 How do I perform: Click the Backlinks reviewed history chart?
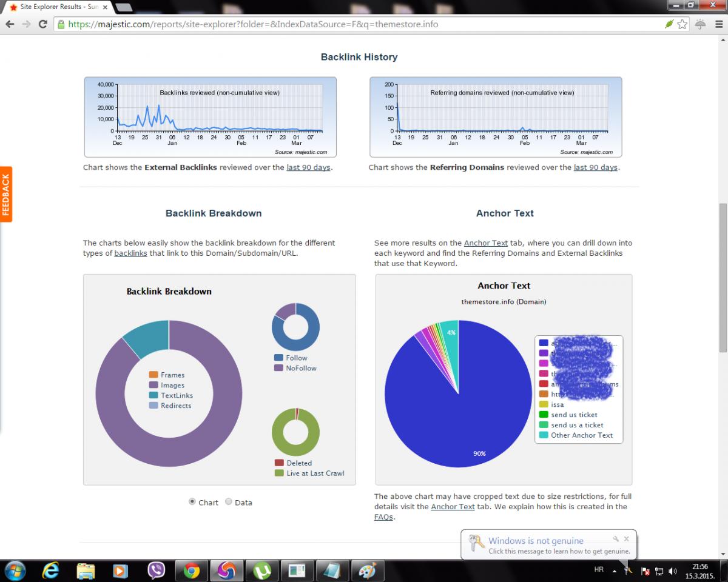[210, 117]
